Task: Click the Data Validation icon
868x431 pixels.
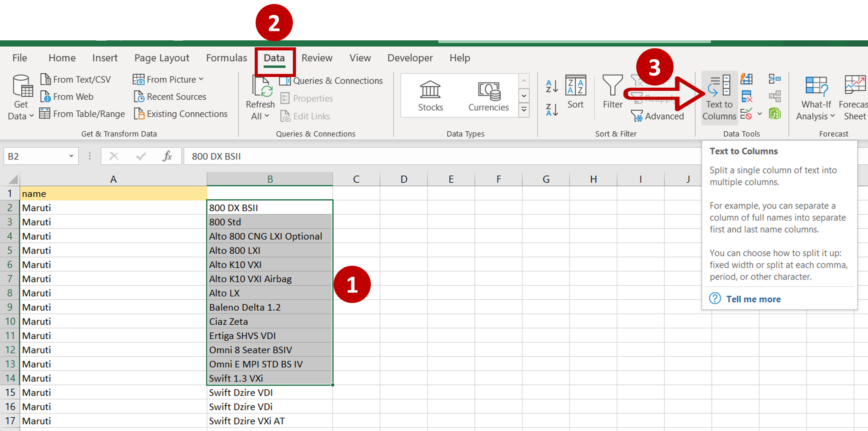Action: click(746, 114)
